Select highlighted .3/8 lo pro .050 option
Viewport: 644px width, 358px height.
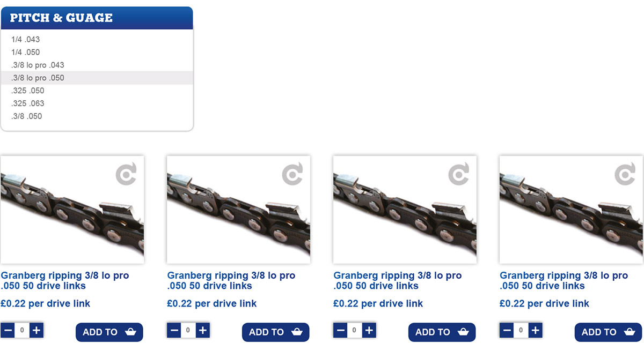point(97,78)
